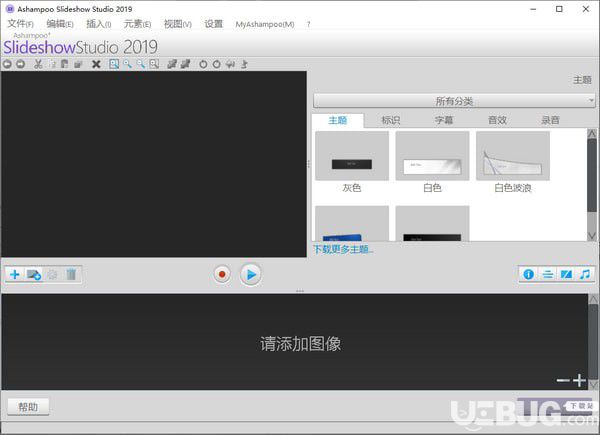Click the 帮助 button

pyautogui.click(x=28, y=407)
